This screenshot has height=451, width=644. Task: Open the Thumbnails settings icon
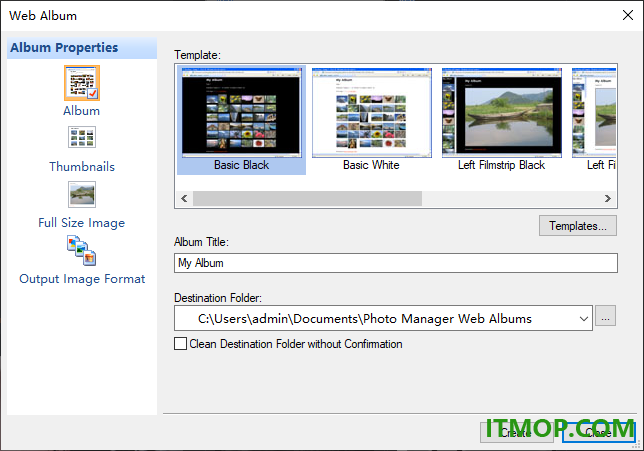pyautogui.click(x=82, y=137)
